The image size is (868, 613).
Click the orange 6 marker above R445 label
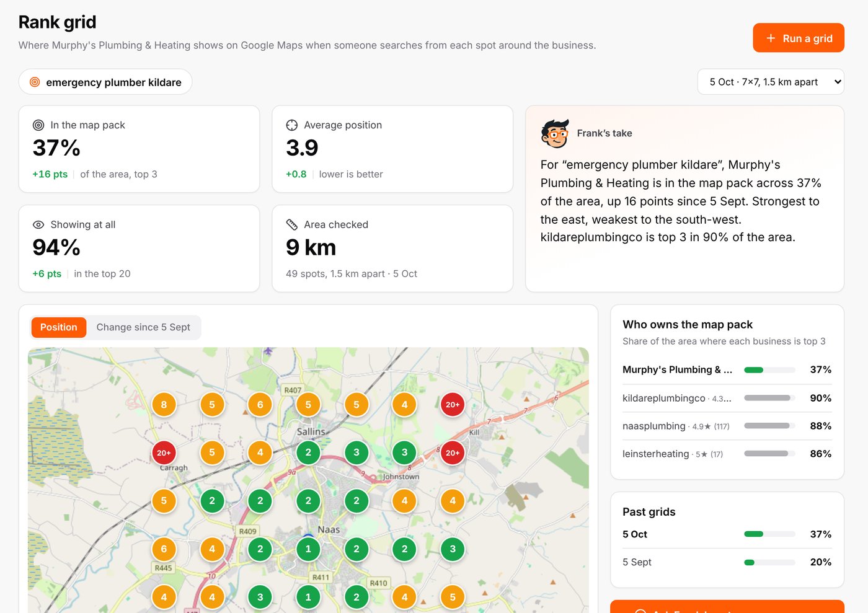pos(164,549)
